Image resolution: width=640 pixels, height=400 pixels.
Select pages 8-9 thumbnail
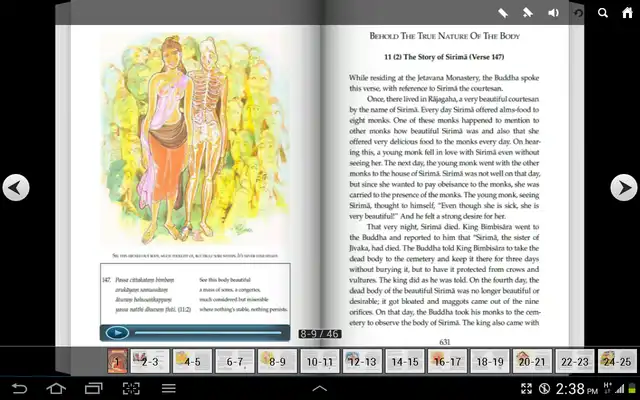277,361
